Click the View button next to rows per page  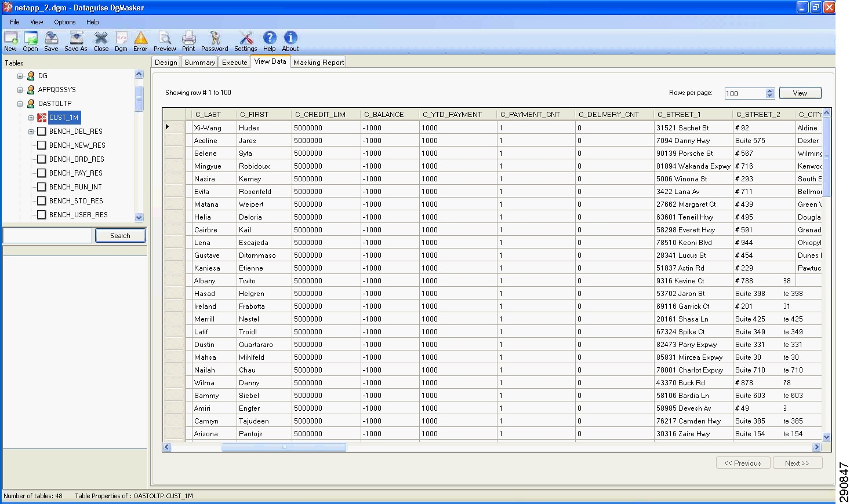[x=800, y=93]
